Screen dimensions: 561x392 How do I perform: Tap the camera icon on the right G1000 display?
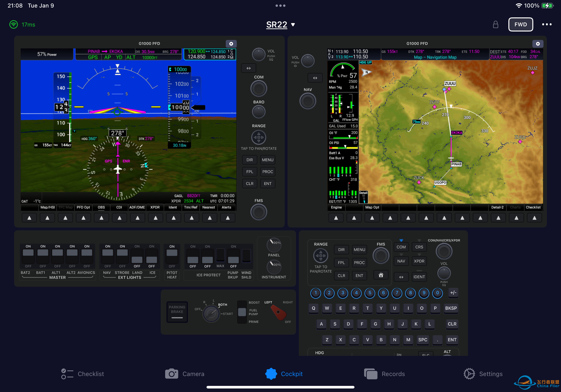point(538,44)
